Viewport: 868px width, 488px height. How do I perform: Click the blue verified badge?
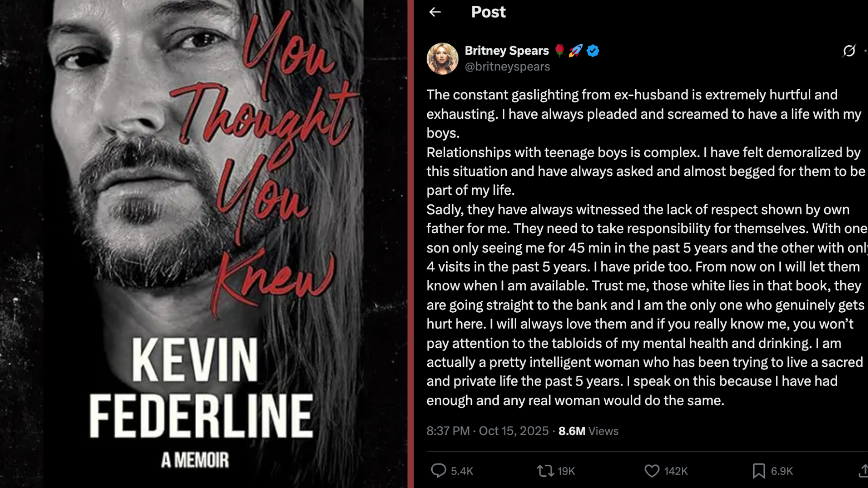click(x=593, y=51)
